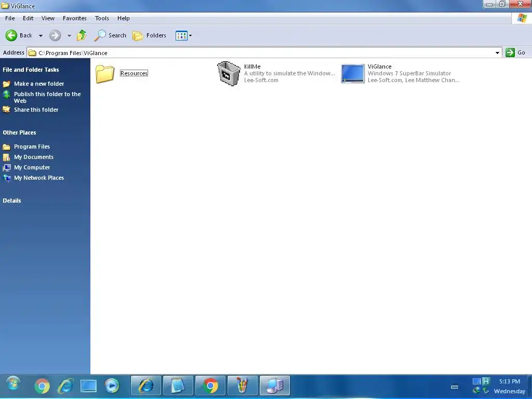Collapse the File and Folder Tasks section
The image size is (532, 399).
click(31, 70)
